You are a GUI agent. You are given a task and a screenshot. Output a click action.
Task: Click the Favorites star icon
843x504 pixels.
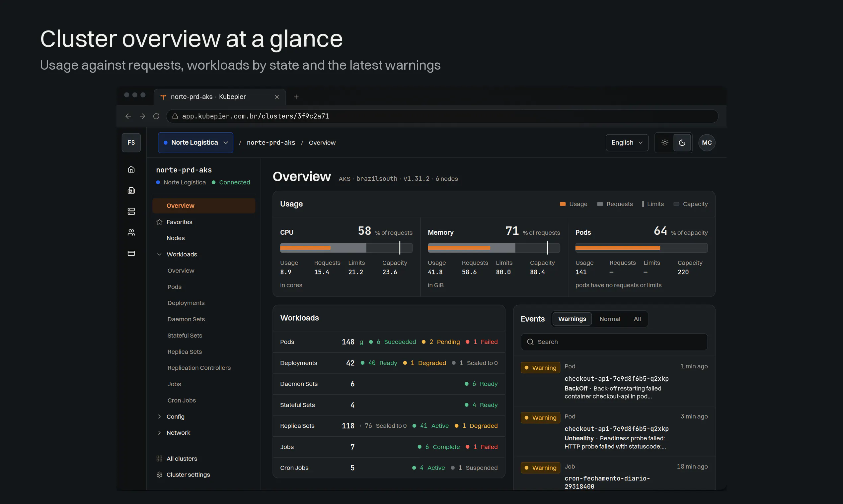(x=159, y=222)
